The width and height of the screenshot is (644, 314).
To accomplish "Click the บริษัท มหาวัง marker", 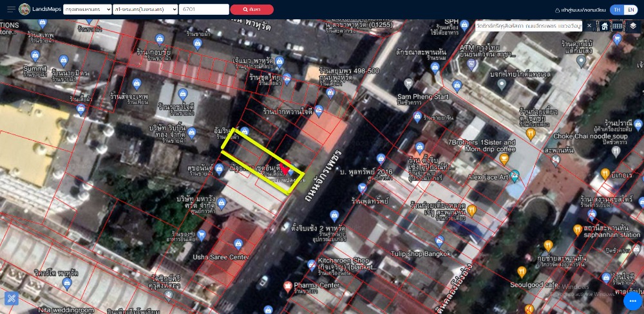I will pos(222,202).
